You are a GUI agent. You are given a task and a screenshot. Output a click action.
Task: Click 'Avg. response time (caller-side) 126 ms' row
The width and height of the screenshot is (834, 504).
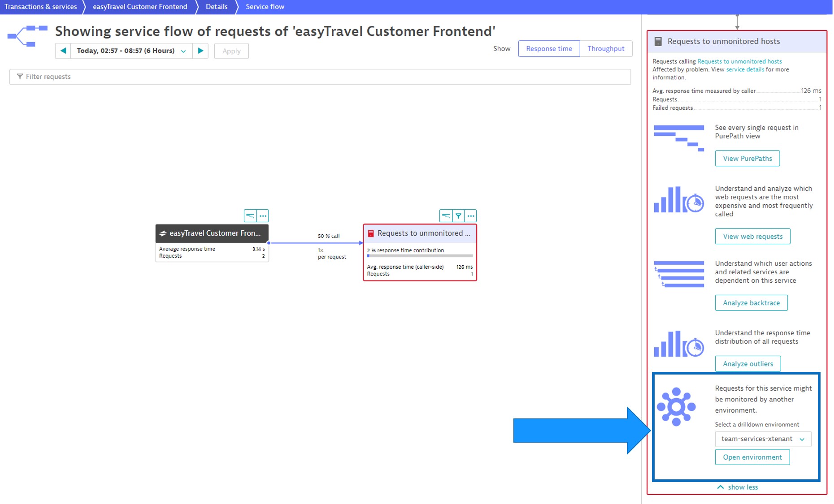420,267
